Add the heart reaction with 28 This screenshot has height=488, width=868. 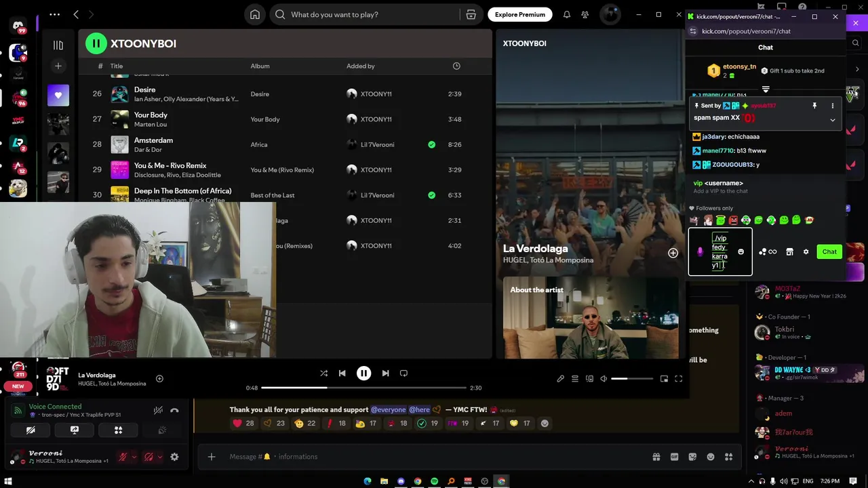[243, 424]
